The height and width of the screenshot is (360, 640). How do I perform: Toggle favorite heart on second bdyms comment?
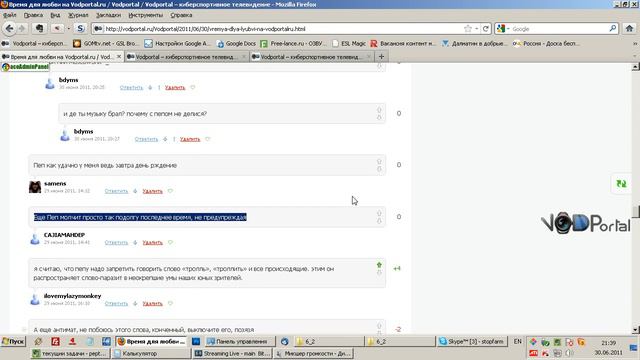pyautogui.click(x=207, y=139)
